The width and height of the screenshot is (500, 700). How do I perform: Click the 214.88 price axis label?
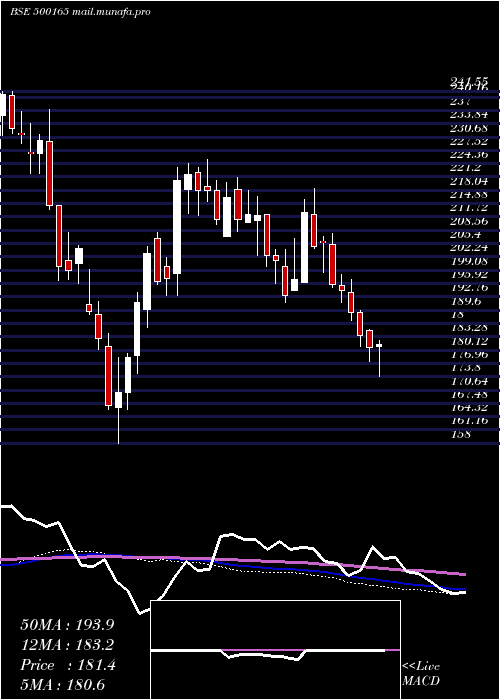468,195
